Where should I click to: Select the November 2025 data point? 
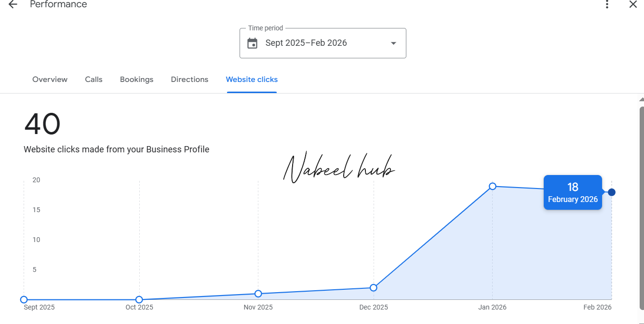258,293
